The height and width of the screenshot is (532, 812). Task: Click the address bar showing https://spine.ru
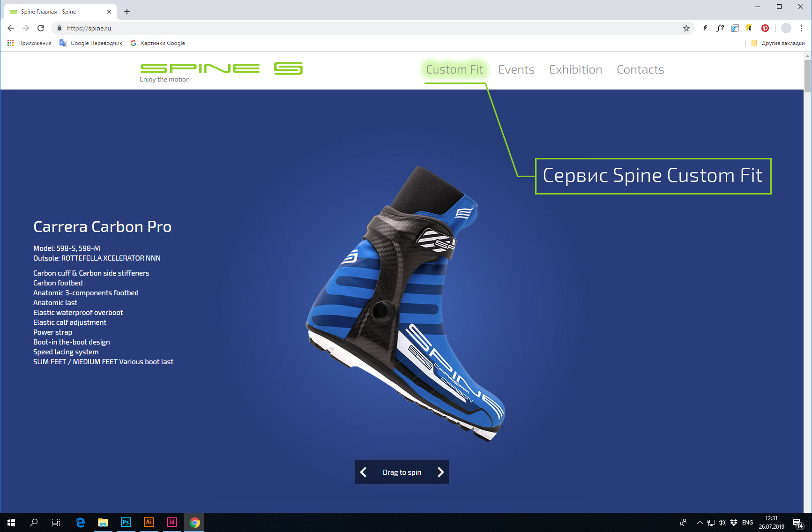pyautogui.click(x=372, y=28)
